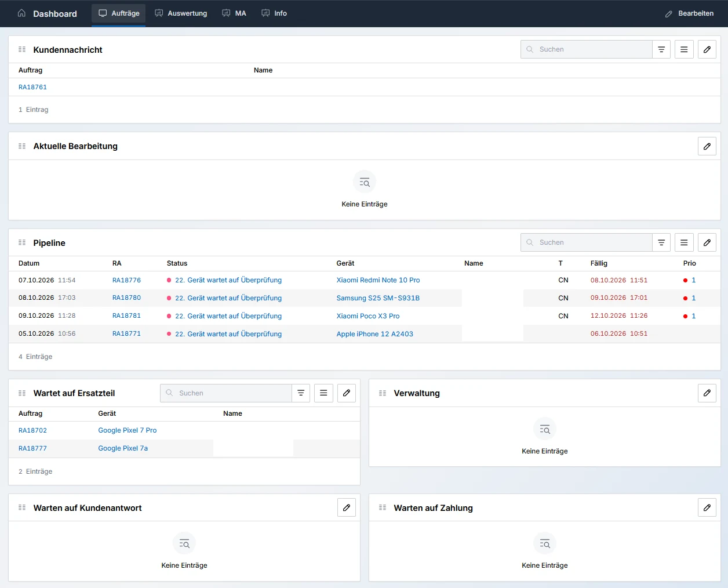
Task: Sort Pipeline by Prio column header
Action: (690, 263)
